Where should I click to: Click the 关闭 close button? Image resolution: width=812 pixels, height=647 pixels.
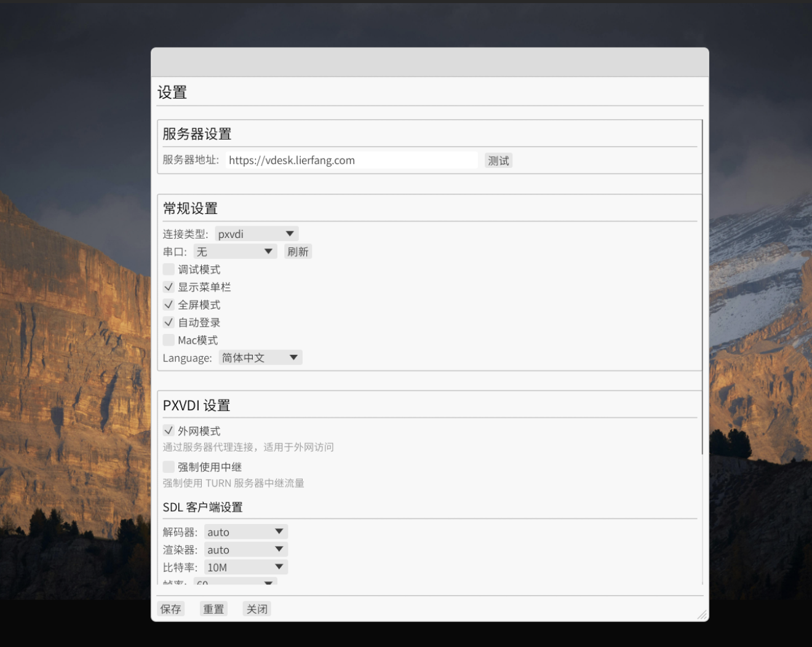tap(257, 609)
